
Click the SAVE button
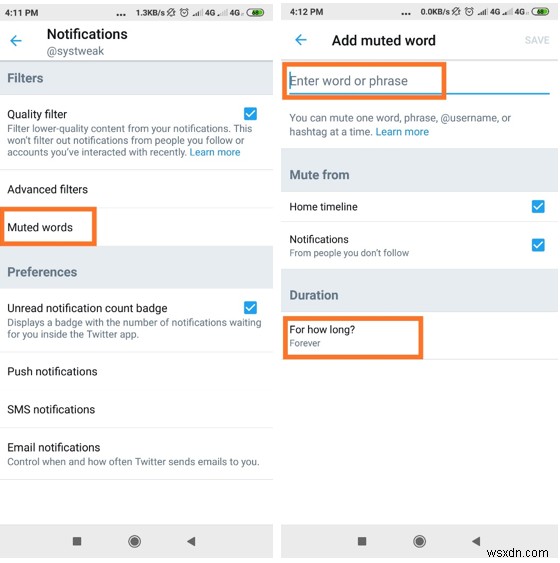pos(537,40)
